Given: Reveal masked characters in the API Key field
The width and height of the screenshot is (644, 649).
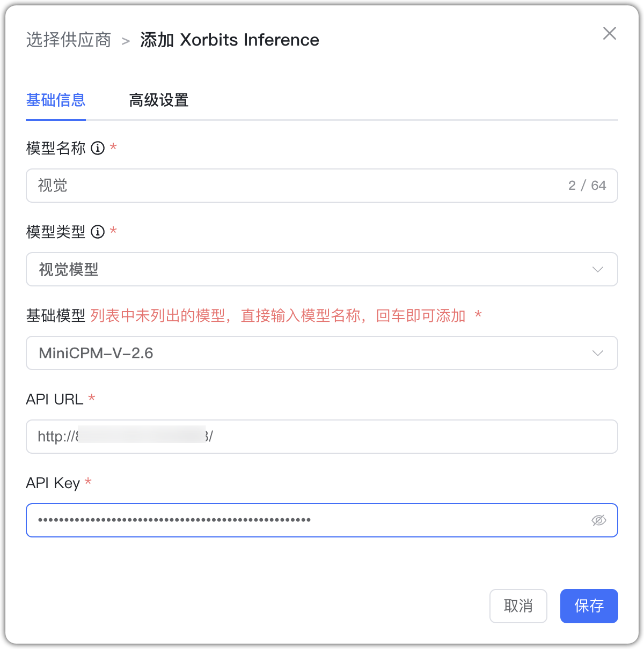Looking at the screenshot, I should tap(598, 520).
